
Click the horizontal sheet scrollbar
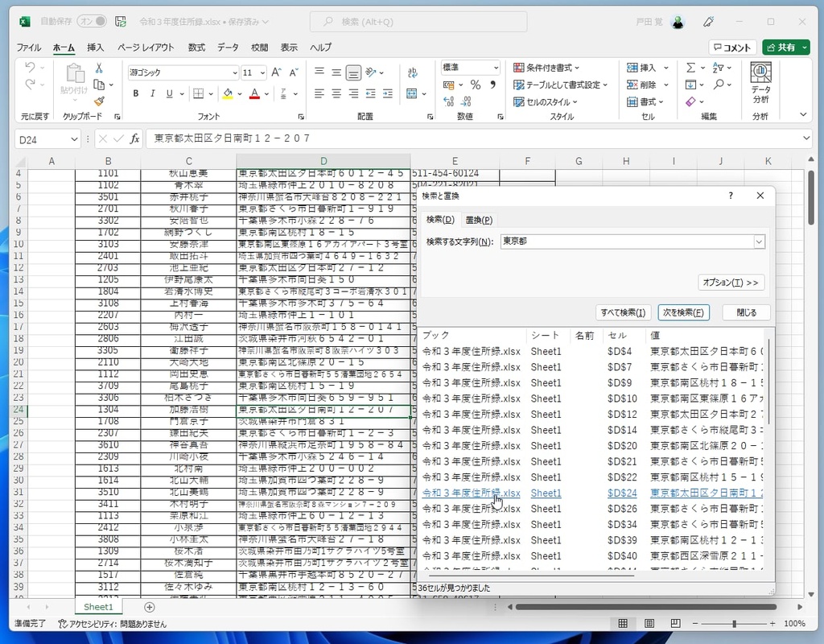646,607
